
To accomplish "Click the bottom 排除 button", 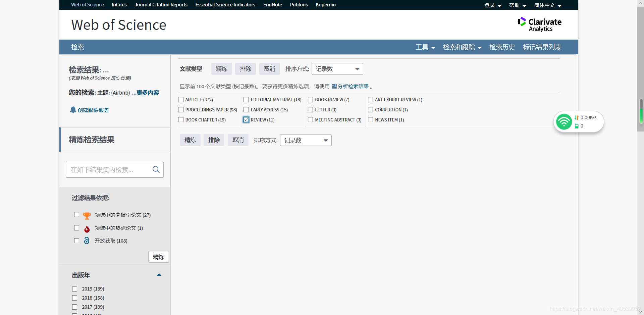I will 214,140.
